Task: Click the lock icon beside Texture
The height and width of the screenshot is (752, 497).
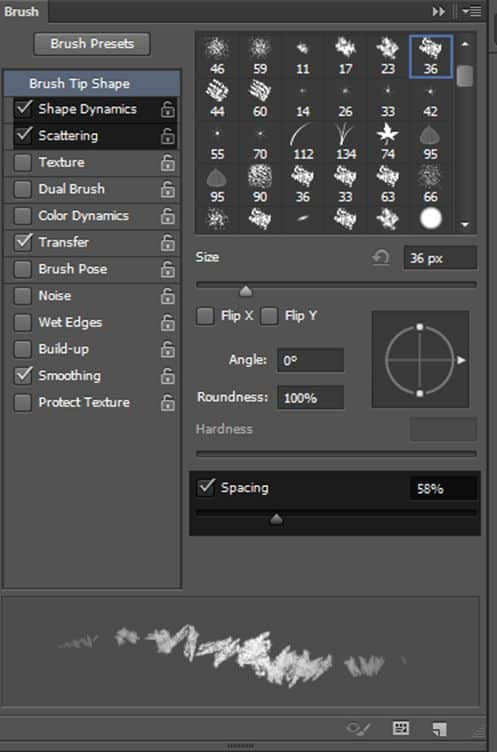Action: (167, 163)
